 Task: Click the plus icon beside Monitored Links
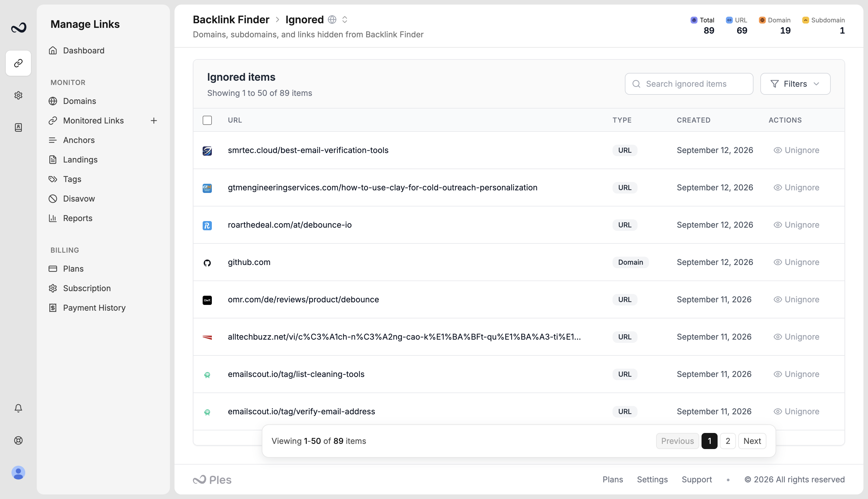(154, 121)
